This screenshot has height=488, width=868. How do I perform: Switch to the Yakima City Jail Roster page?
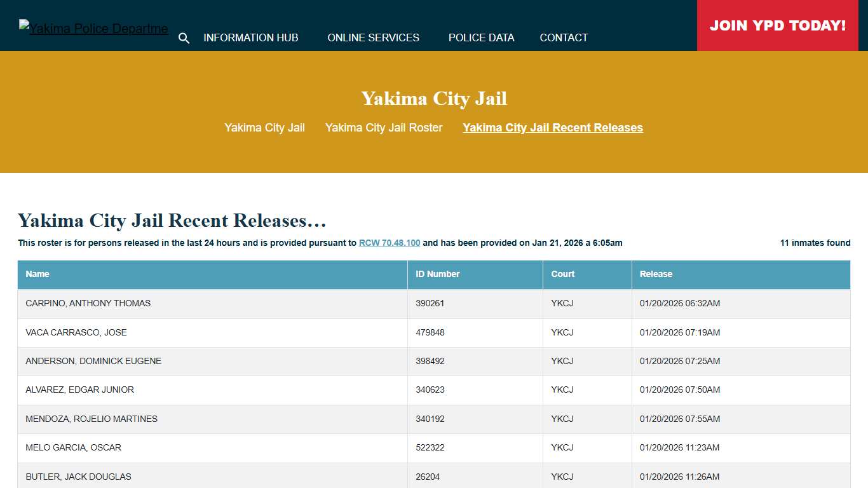pos(384,127)
